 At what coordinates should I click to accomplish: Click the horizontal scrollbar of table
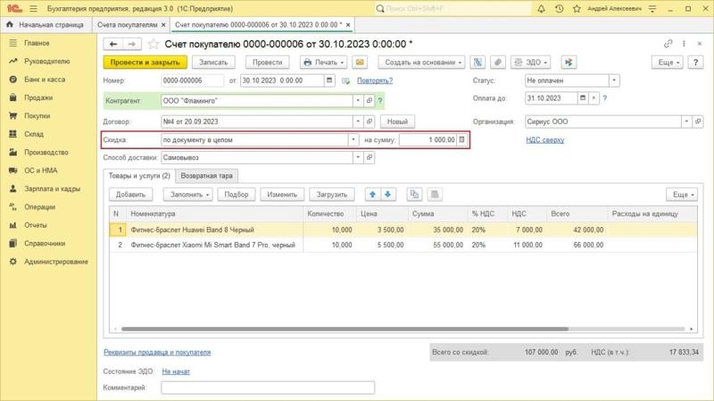tap(345, 329)
